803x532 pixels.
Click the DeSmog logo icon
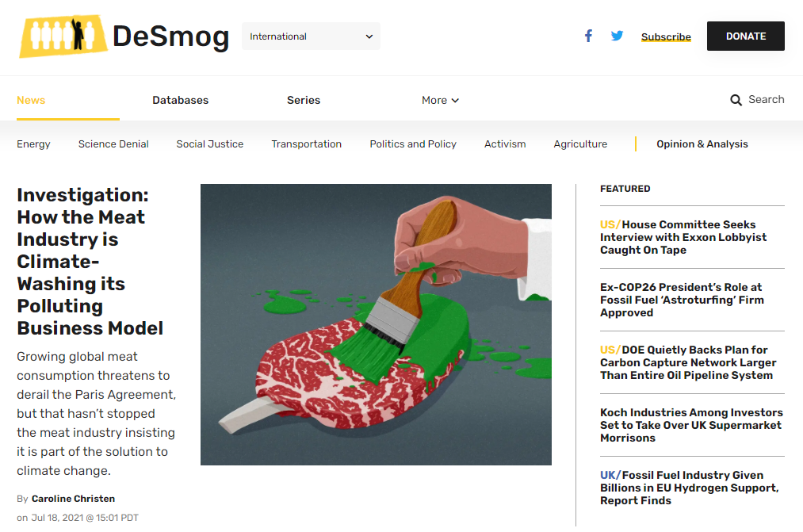coord(63,36)
